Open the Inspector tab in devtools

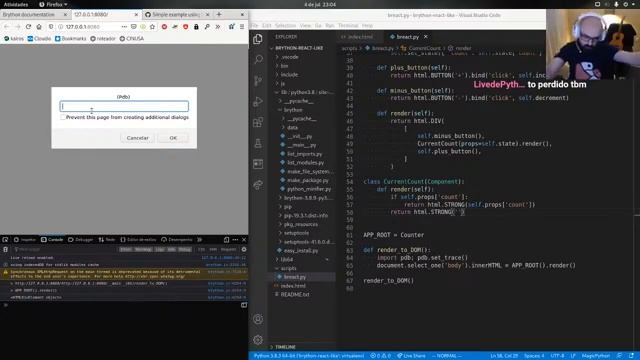(x=25, y=240)
